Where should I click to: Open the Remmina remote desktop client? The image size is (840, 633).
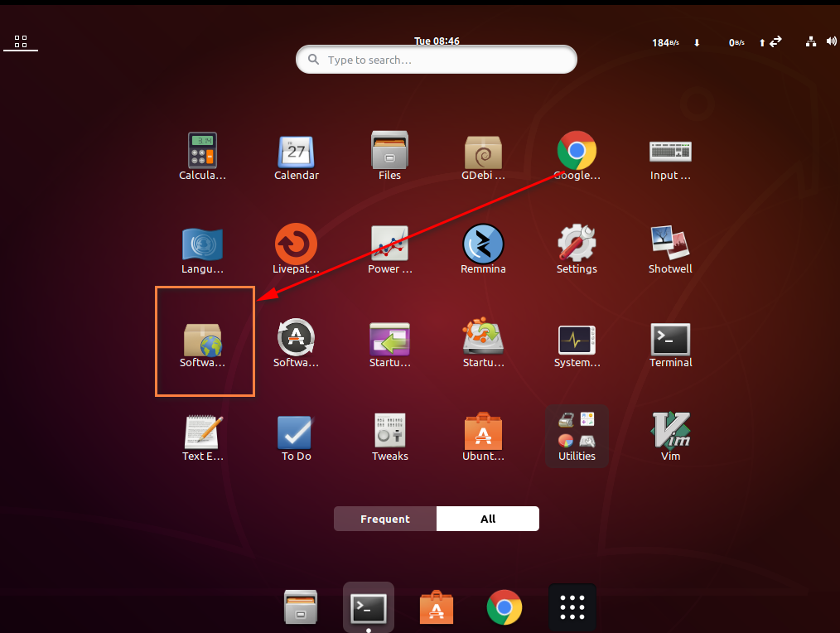point(483,249)
